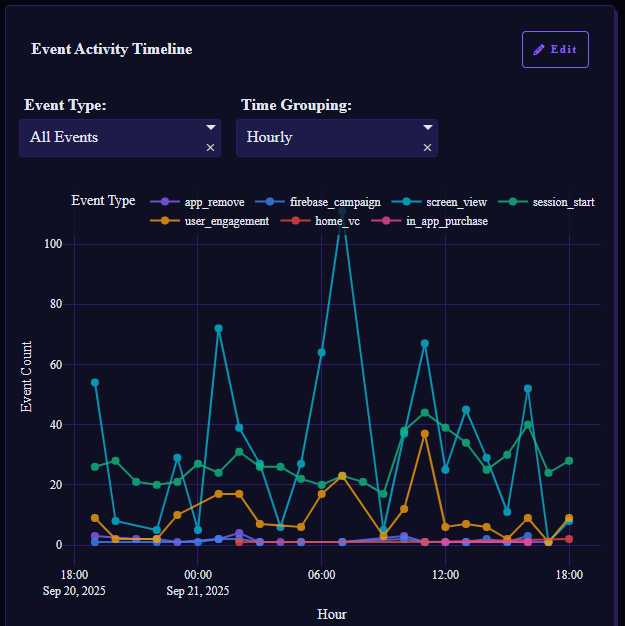Image resolution: width=625 pixels, height=626 pixels.
Task: Click the Time Grouping: label
Action: pos(296,105)
